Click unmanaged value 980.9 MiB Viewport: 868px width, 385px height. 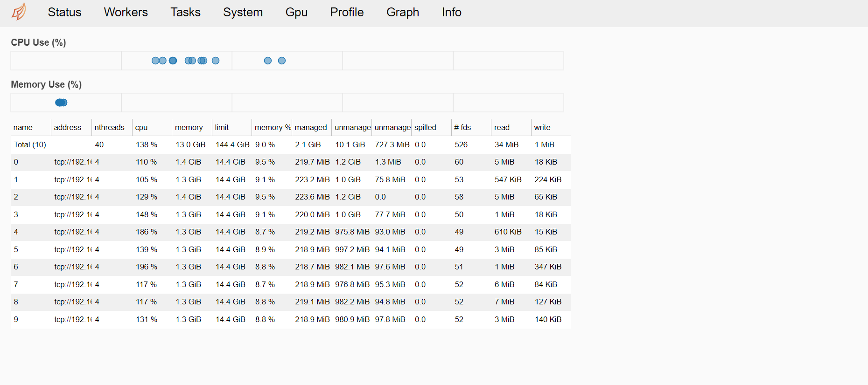tap(352, 319)
